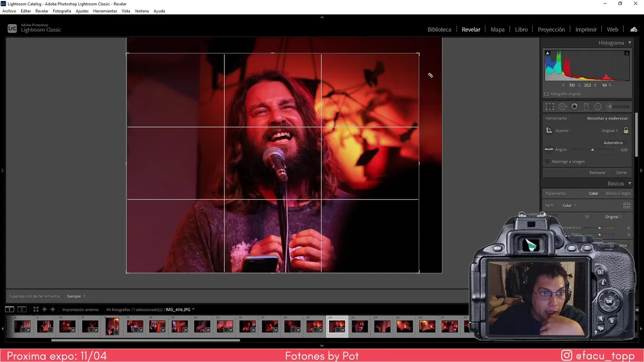This screenshot has height=362, width=644.
Task: Hide the right panel group arrow
Action: (641, 171)
